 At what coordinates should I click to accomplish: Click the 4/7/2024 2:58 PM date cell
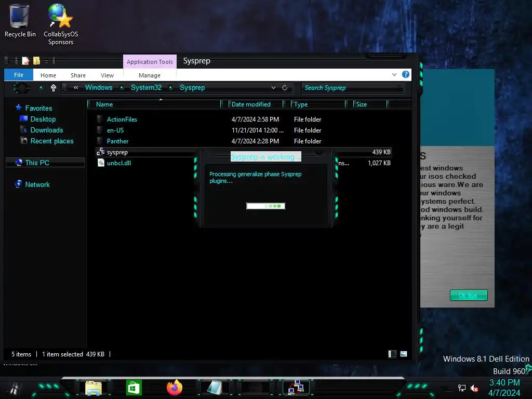[x=255, y=119]
